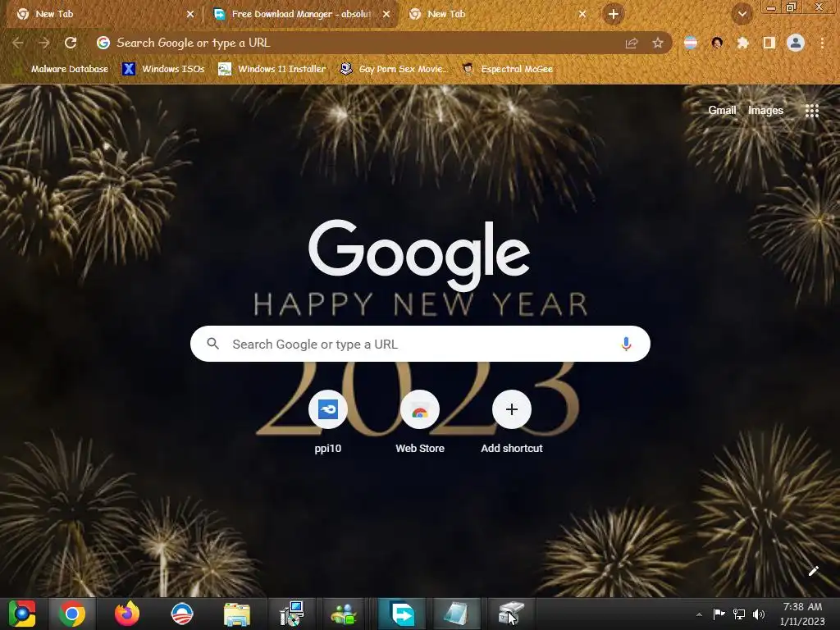Close the third New Tab
The height and width of the screenshot is (630, 840).
[582, 15]
